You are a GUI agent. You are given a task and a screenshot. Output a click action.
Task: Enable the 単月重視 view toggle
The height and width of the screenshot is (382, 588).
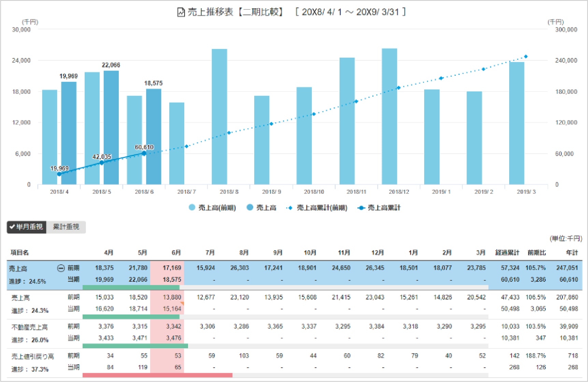coord(27,227)
